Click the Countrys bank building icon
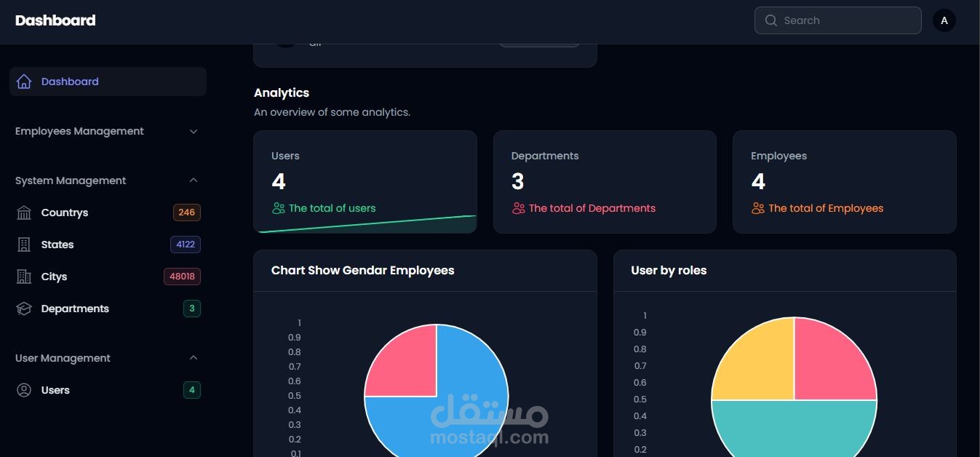 point(24,212)
